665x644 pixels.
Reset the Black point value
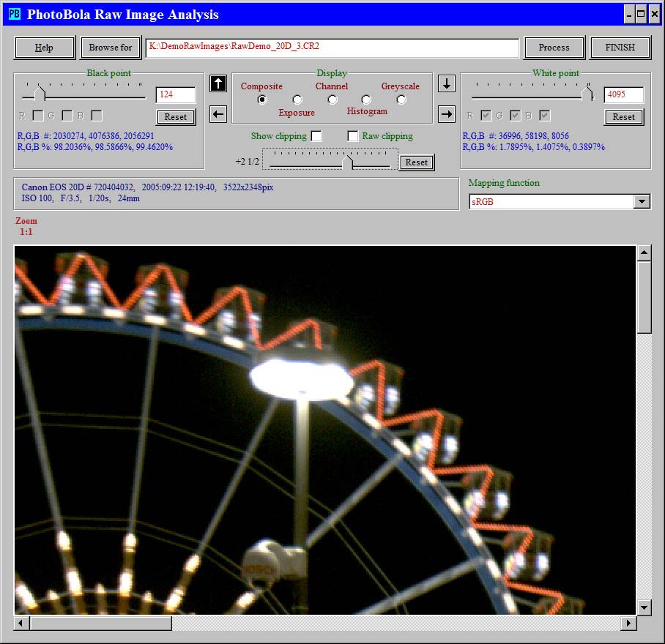coord(176,117)
